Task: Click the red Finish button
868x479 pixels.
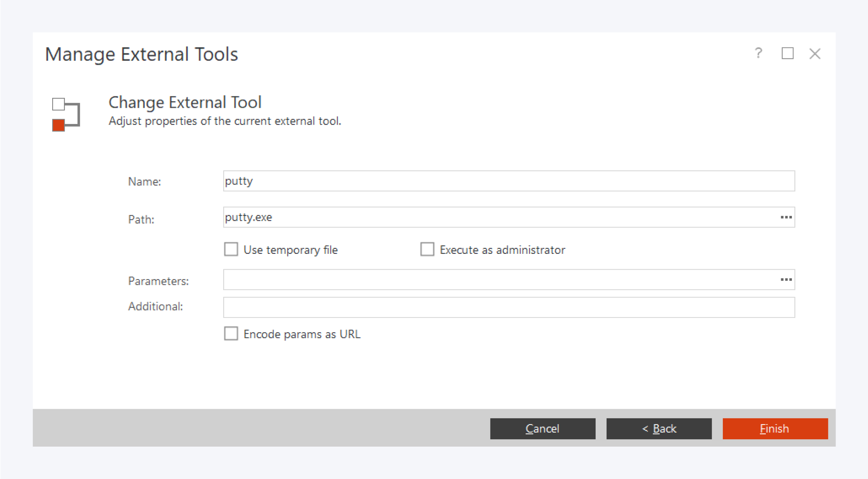Action: click(775, 429)
